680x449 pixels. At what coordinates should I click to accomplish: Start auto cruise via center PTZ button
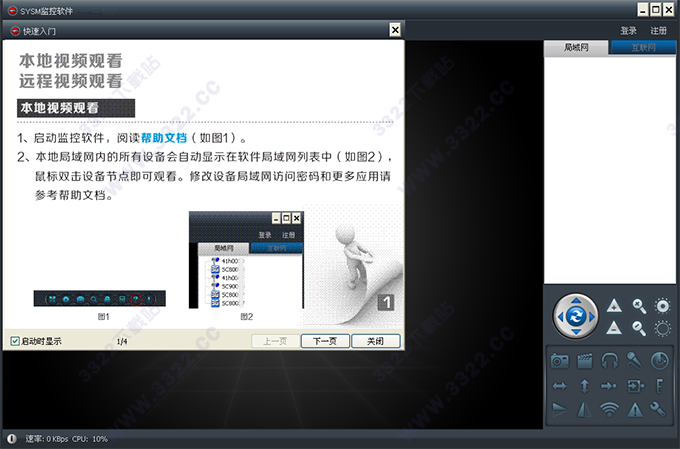tap(575, 316)
